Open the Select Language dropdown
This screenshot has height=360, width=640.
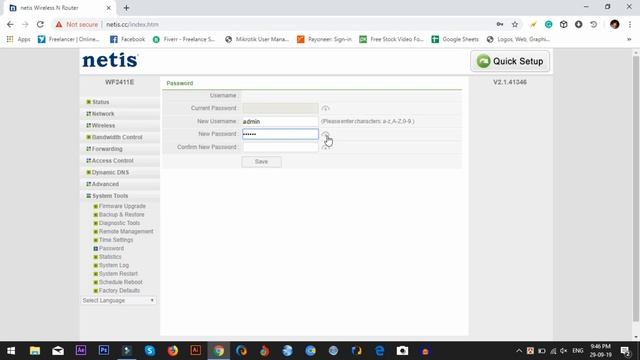click(118, 300)
